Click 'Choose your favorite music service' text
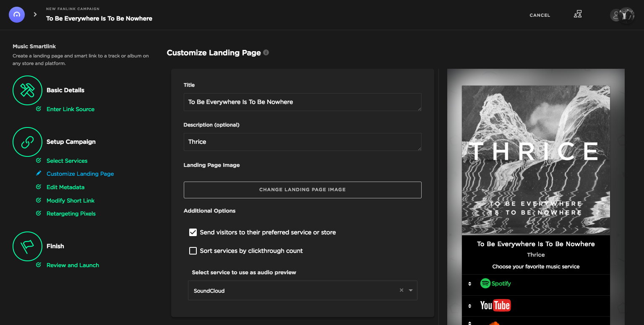This screenshot has width=644, height=325. tap(536, 266)
